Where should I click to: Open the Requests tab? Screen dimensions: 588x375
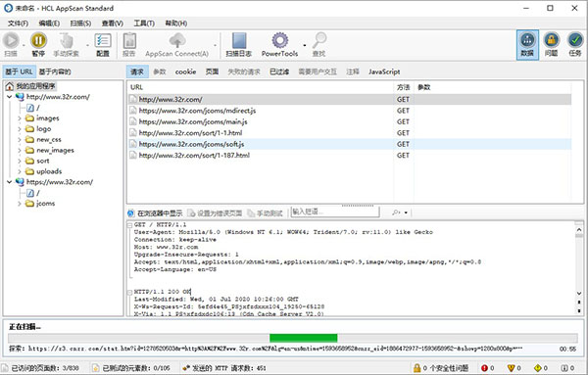click(137, 71)
